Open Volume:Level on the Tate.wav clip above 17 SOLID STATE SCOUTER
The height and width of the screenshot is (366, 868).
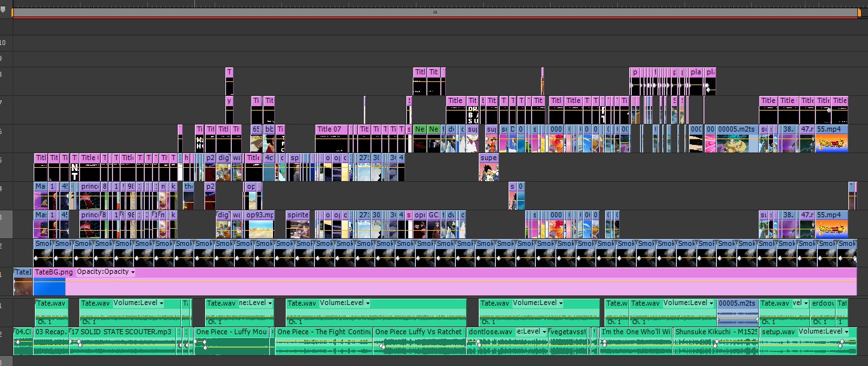[x=138, y=303]
